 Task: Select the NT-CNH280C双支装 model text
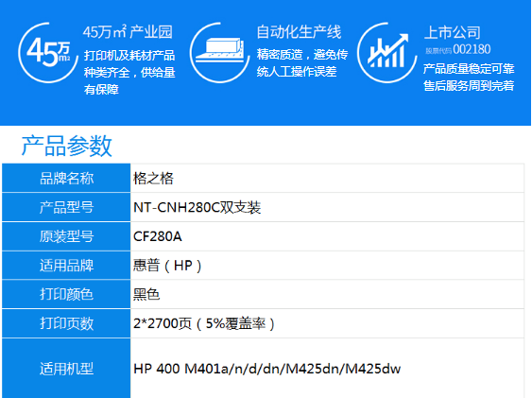pos(197,208)
